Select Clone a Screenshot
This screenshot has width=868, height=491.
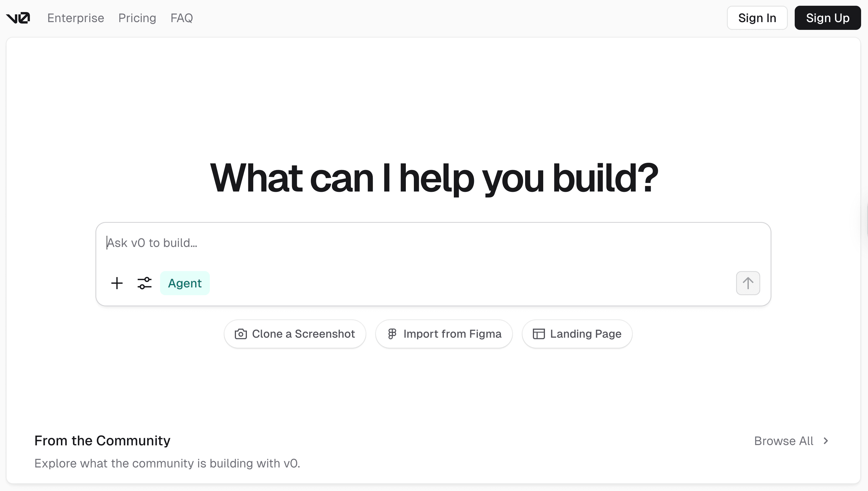click(294, 334)
